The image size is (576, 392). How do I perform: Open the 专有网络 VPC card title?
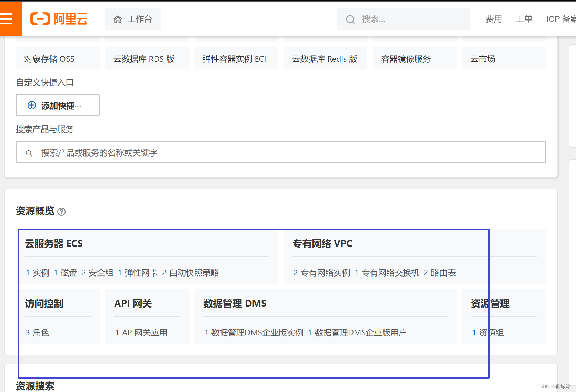click(322, 243)
